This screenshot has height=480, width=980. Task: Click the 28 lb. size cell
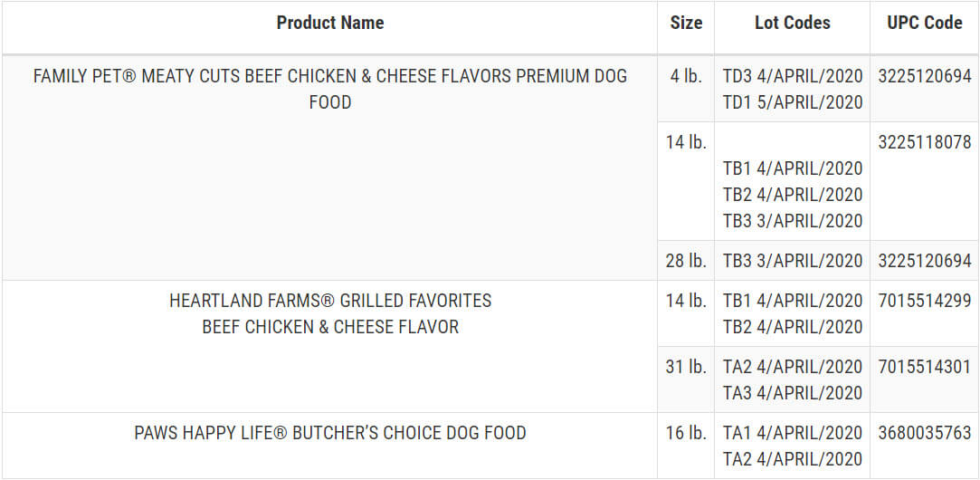[686, 261]
